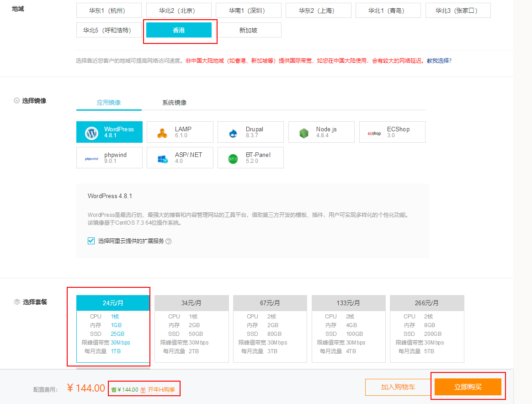
Task: Choose the 266元/月 plan
Action: 427,329
